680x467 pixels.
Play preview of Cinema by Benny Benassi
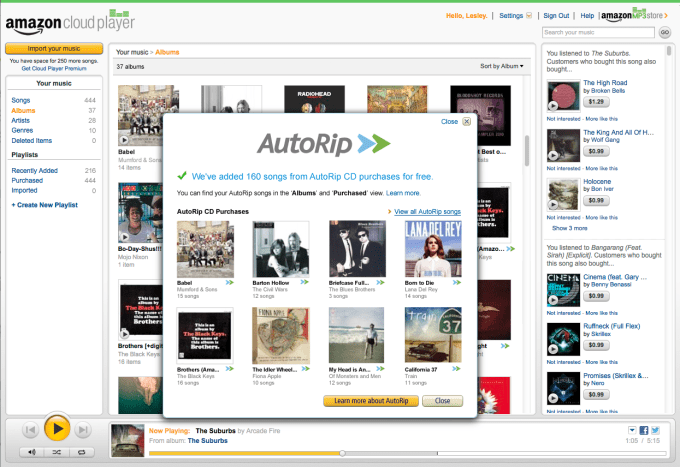[553, 300]
